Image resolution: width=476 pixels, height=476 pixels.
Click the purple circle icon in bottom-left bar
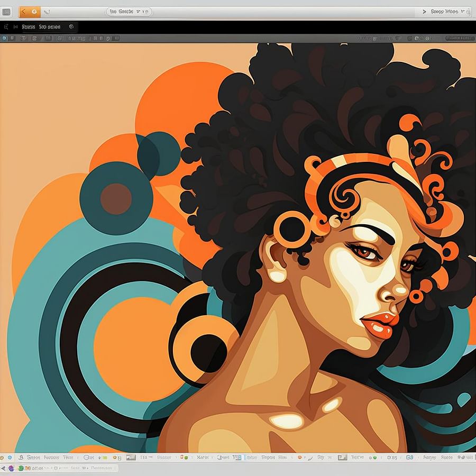coord(11,468)
